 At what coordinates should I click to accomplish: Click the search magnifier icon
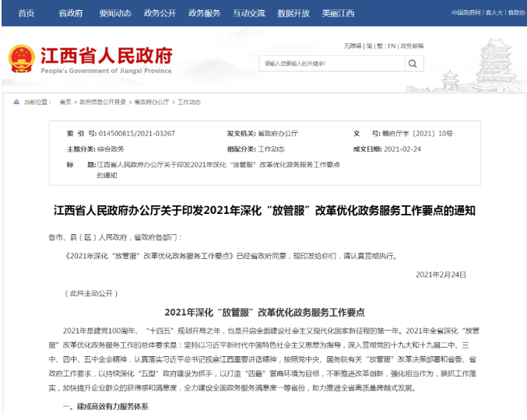411,63
